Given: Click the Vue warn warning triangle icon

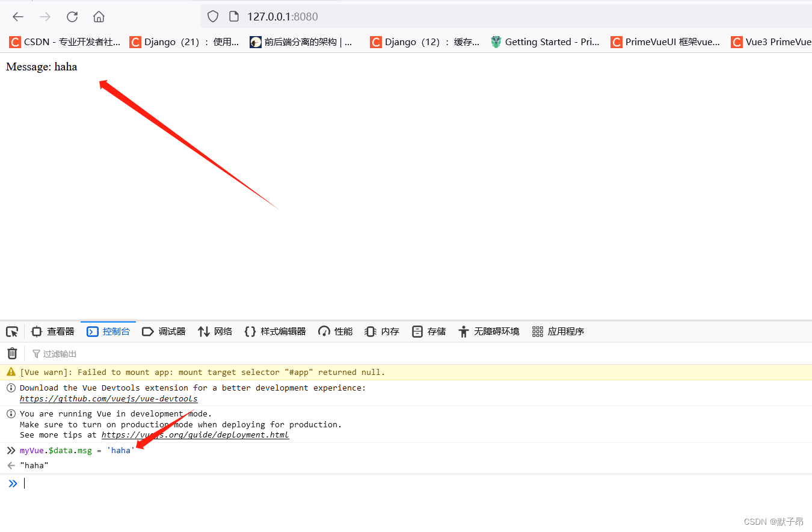Looking at the screenshot, I should pos(11,372).
